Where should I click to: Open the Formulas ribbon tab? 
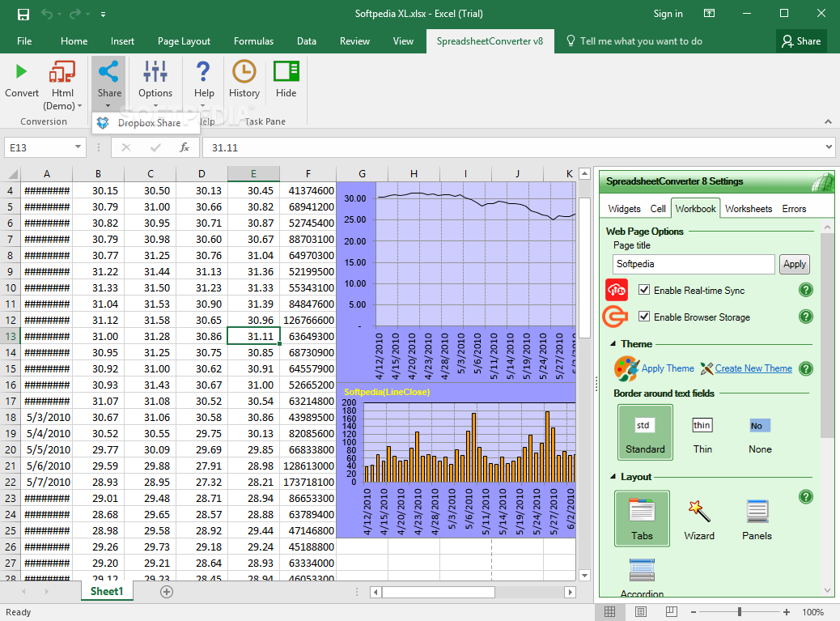(x=253, y=41)
